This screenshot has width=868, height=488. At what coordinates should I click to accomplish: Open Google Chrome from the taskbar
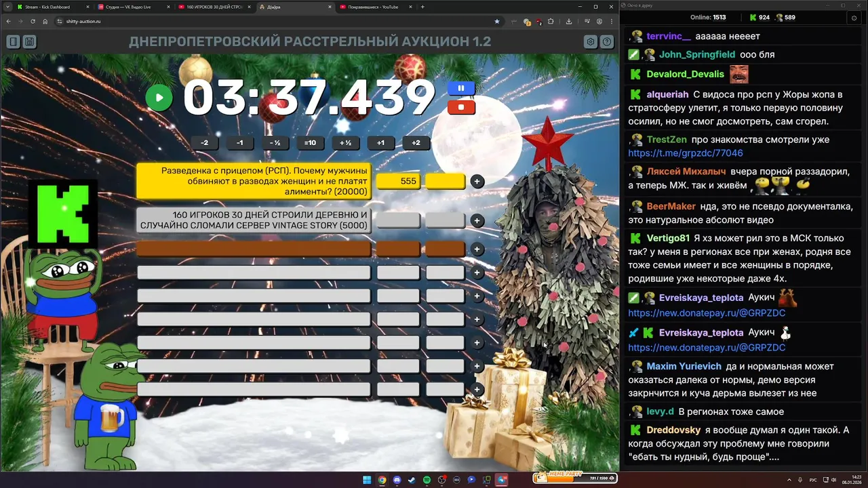(382, 480)
